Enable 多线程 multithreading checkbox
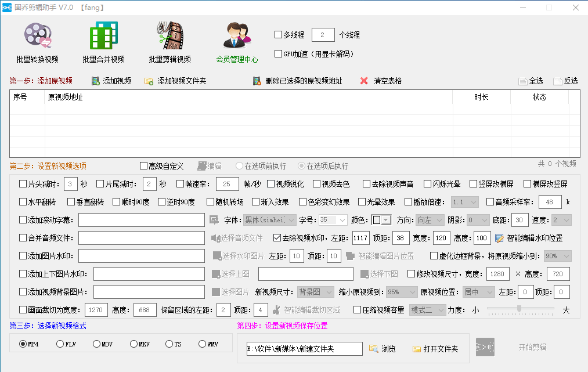The height and width of the screenshot is (372, 588). [278, 35]
